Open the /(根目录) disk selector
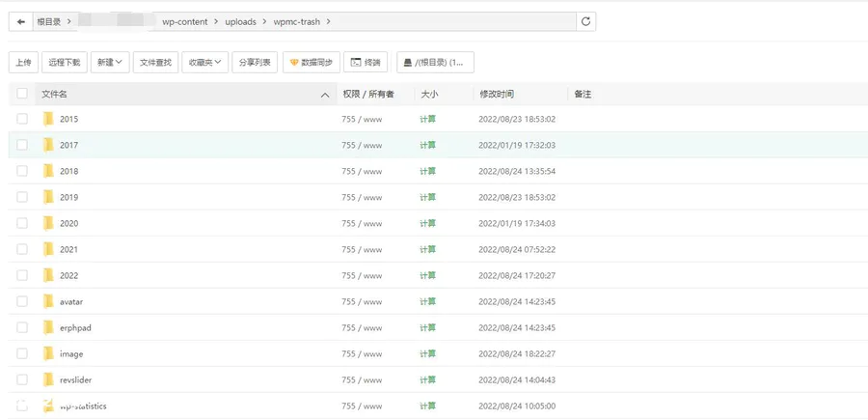Viewport: 868px width, 420px height. 435,63
